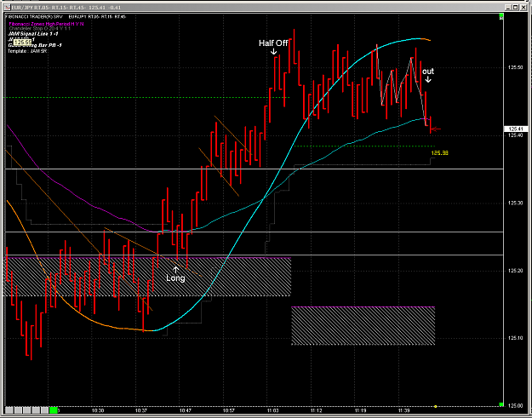Click the 125.00 price axis label
Viewport: 532px width, 418px height.
point(515,405)
